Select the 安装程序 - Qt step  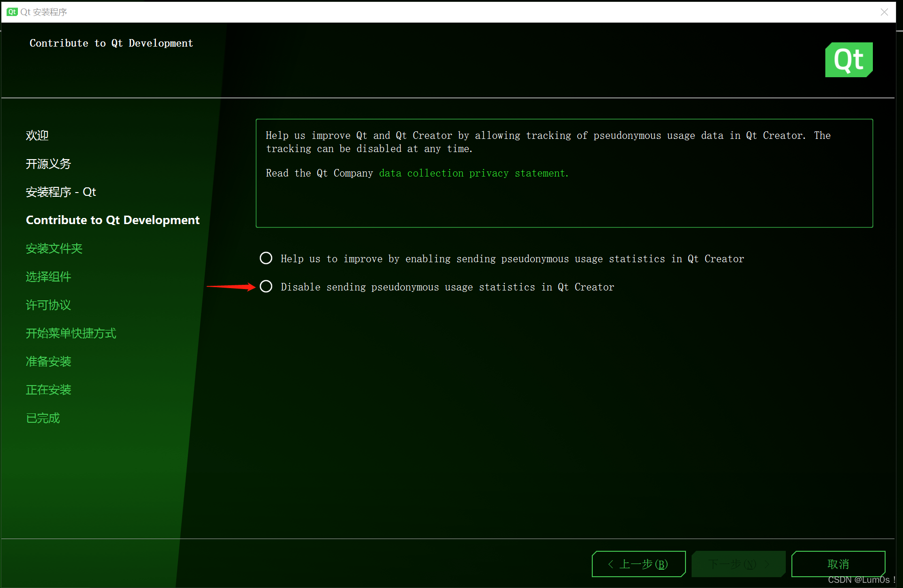(61, 192)
